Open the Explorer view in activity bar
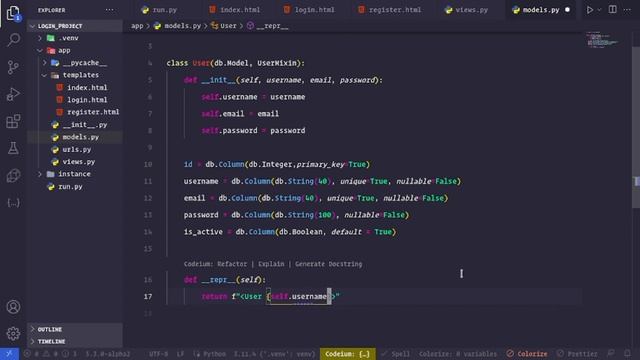This screenshot has height=360, width=640. pyautogui.click(x=13, y=13)
